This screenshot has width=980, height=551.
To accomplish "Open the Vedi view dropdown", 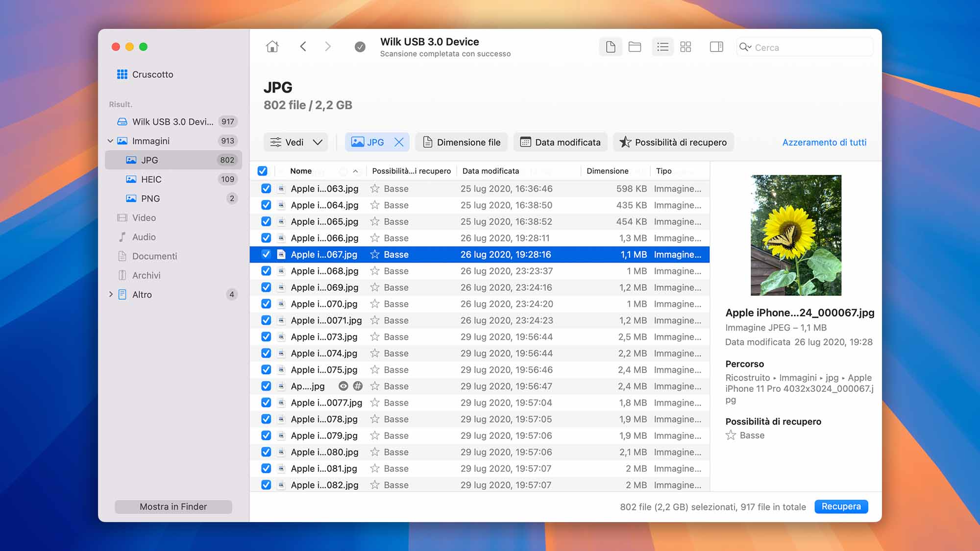I will click(296, 143).
